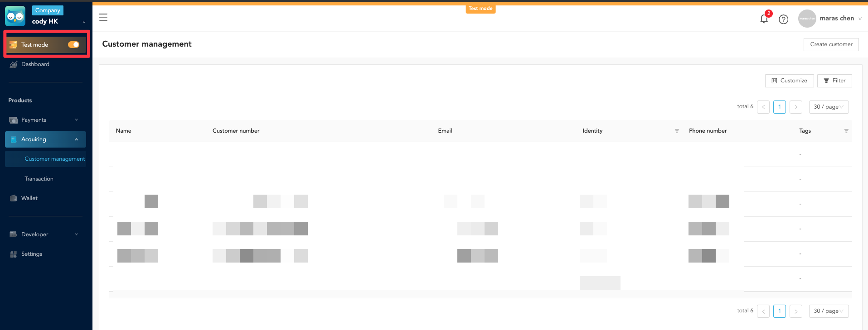This screenshot has height=330, width=868.
Task: Click the owl logo in the sidebar
Action: click(x=15, y=16)
